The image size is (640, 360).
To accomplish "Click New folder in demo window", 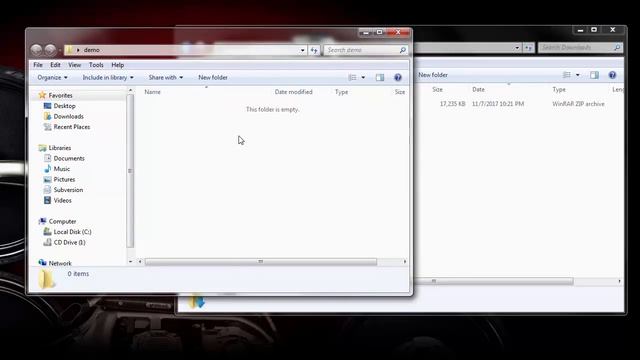I will click(213, 78).
